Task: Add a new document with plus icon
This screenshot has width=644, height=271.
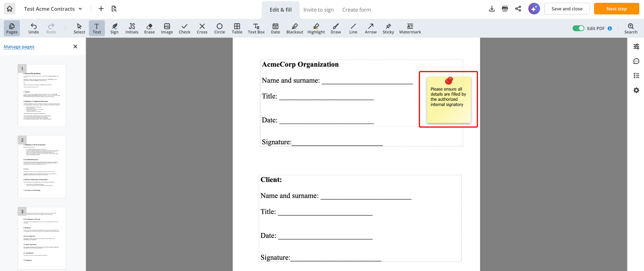Action: [101, 9]
